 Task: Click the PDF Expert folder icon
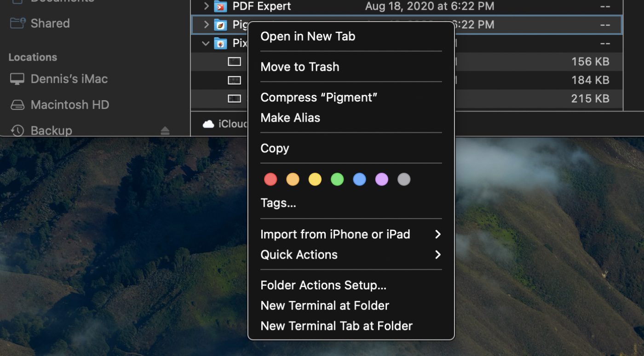(x=221, y=6)
